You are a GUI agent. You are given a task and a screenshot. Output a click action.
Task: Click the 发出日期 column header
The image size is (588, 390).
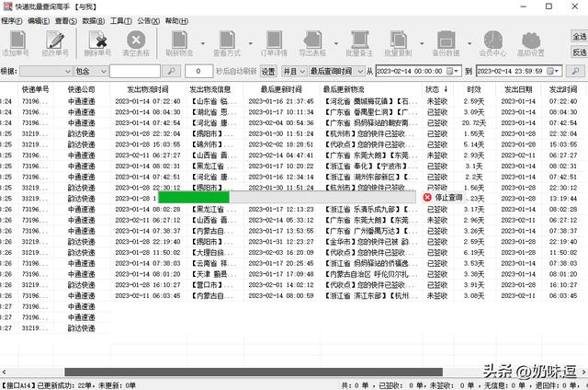coord(518,89)
